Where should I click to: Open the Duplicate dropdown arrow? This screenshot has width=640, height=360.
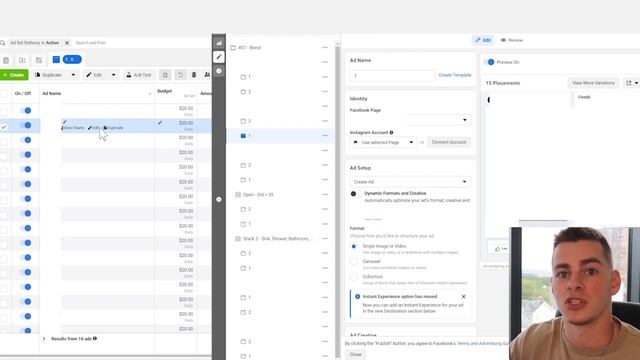[x=73, y=75]
